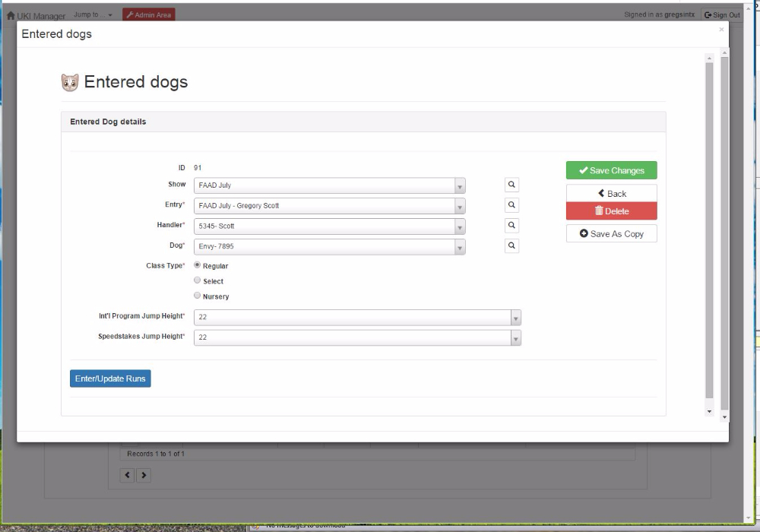This screenshot has height=532, width=760.
Task: Open Int'l Program Jump Height dropdown
Action: (357, 318)
